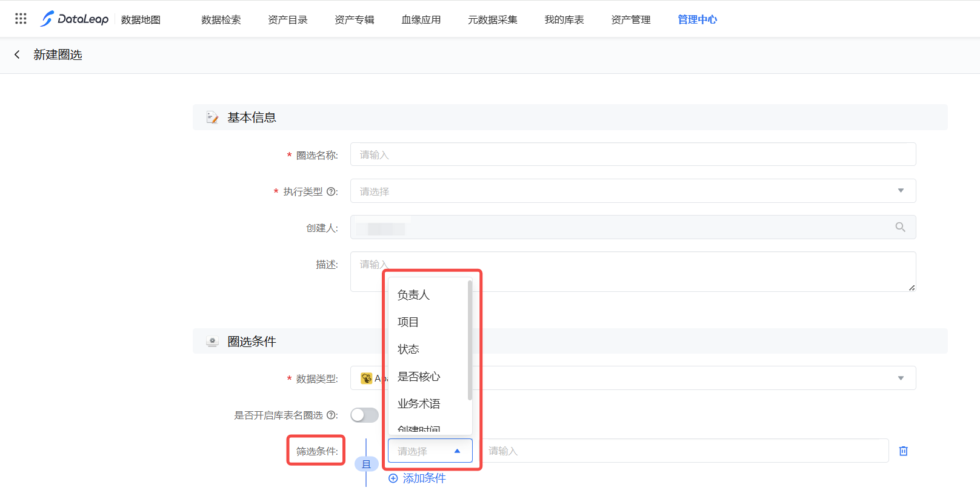Go back using the left arrow

tap(17, 55)
